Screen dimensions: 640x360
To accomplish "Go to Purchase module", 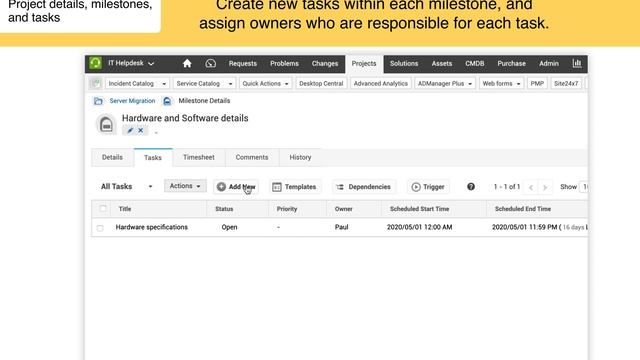I will tap(511, 63).
